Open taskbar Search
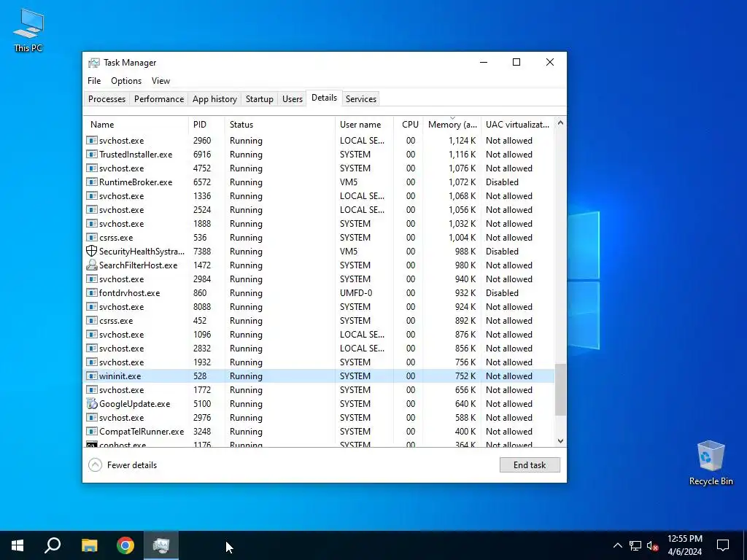Image resolution: width=747 pixels, height=560 pixels. pyautogui.click(x=53, y=545)
